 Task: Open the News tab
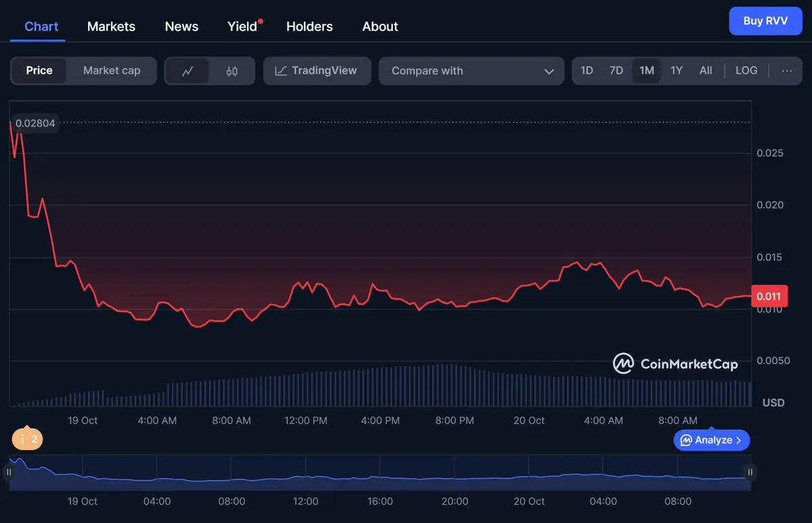click(x=181, y=26)
